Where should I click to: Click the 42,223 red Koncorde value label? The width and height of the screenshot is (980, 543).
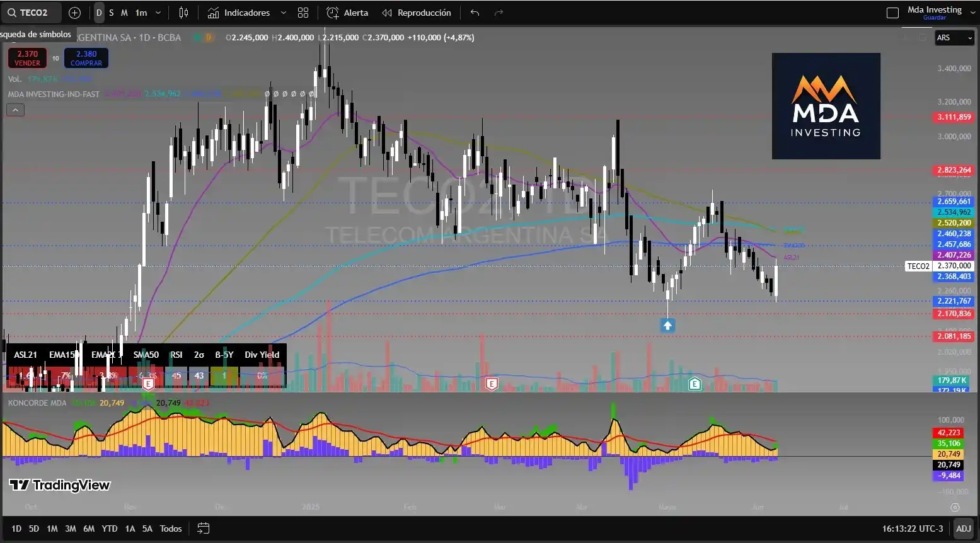[948, 433]
